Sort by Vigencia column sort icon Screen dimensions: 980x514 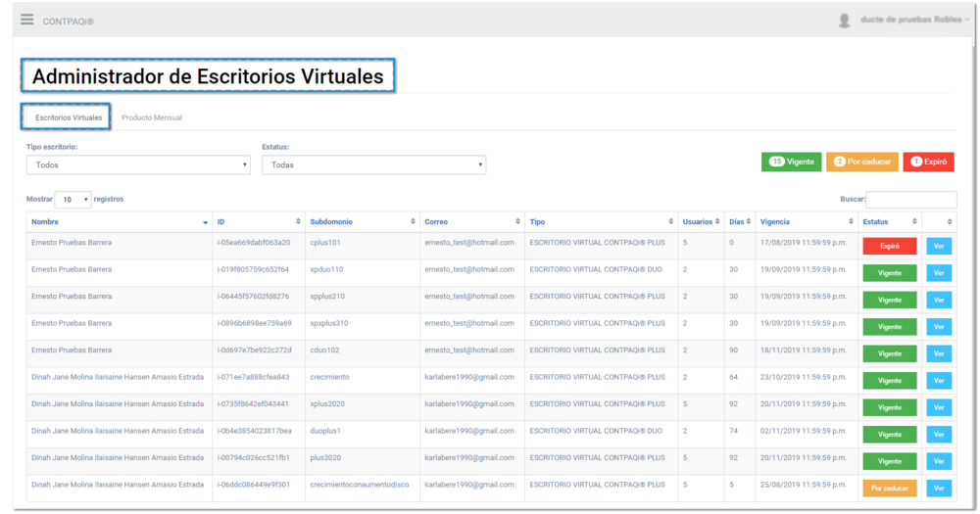pos(851,222)
